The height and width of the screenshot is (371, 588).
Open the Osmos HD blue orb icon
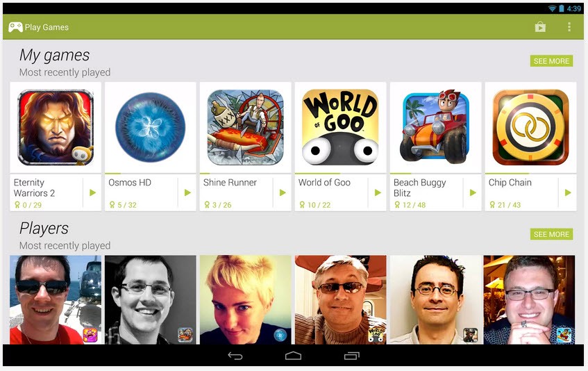click(150, 127)
